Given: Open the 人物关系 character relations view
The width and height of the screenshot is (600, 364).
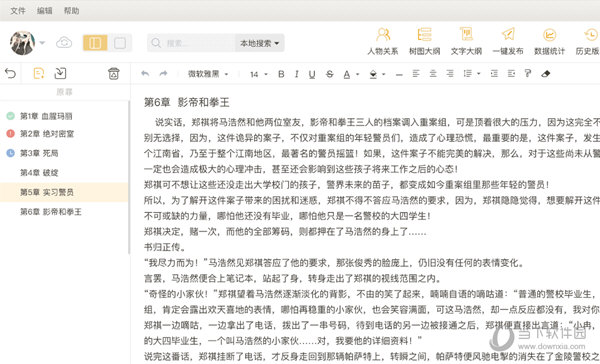Looking at the screenshot, I should click(x=383, y=41).
